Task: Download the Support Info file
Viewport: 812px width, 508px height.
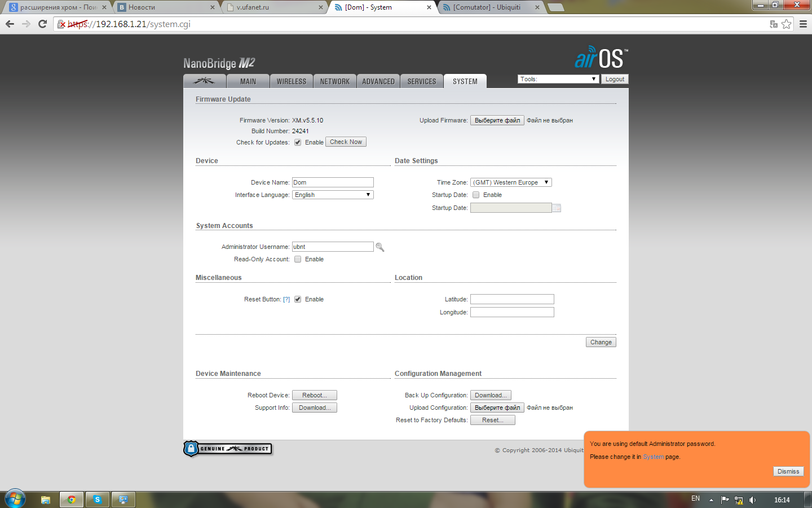Action: pos(315,408)
